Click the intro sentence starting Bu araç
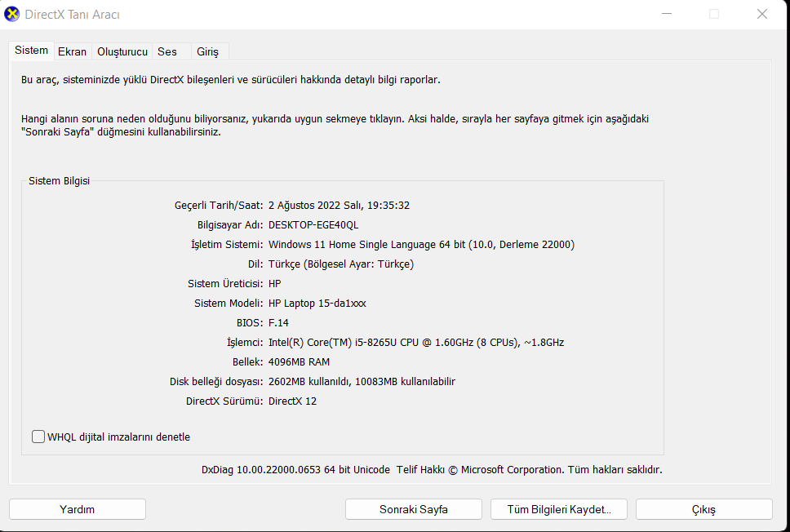This screenshot has width=790, height=532. click(231, 80)
